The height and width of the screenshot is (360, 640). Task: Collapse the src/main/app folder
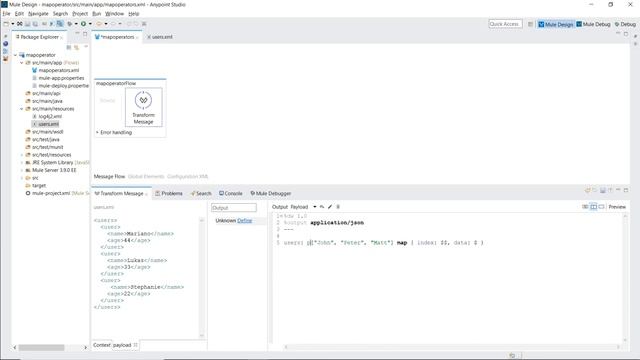pyautogui.click(x=22, y=63)
